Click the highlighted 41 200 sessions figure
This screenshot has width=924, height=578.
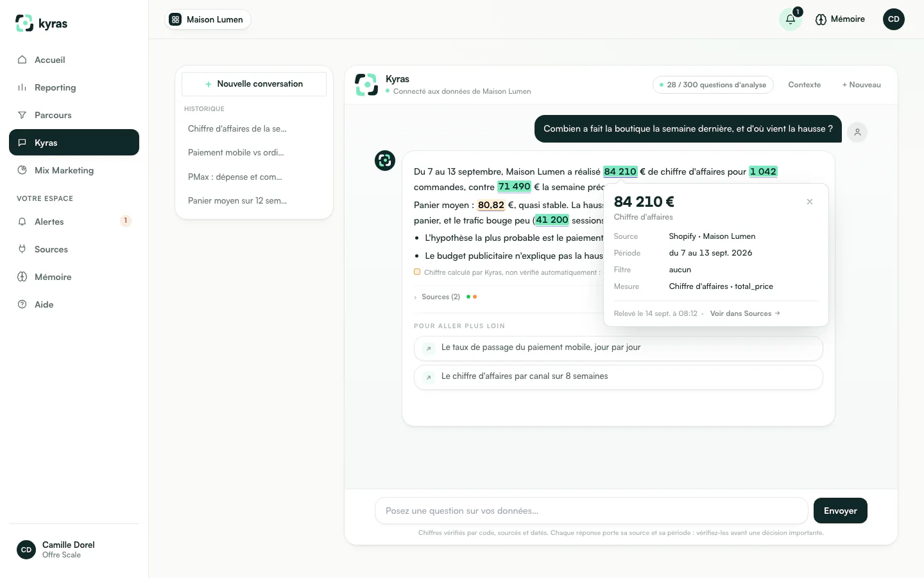point(552,220)
